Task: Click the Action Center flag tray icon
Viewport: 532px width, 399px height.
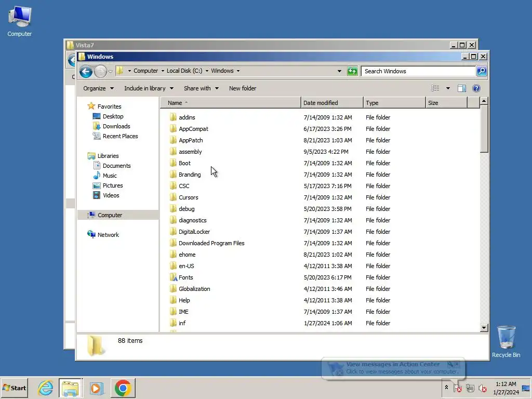Action: 457,388
